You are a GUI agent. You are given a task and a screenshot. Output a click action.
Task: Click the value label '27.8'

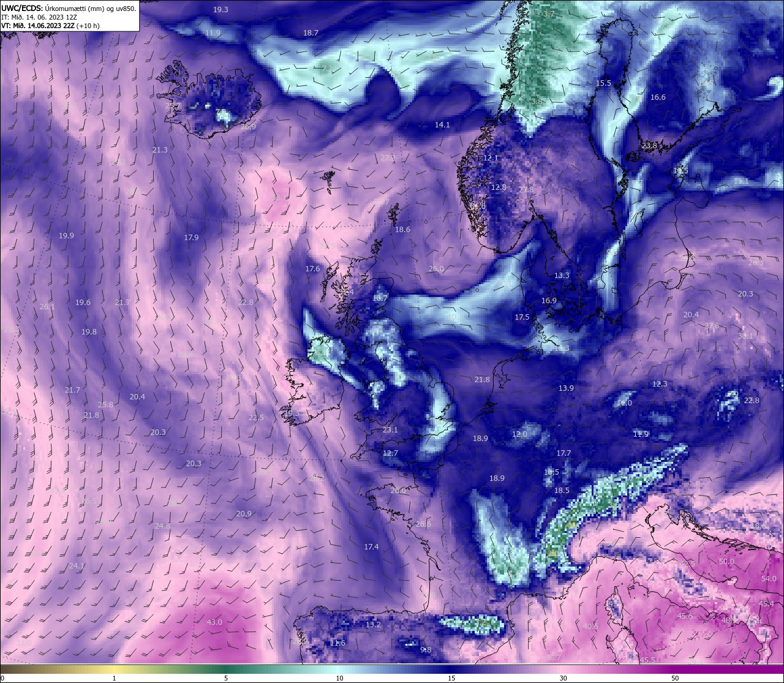point(526,190)
